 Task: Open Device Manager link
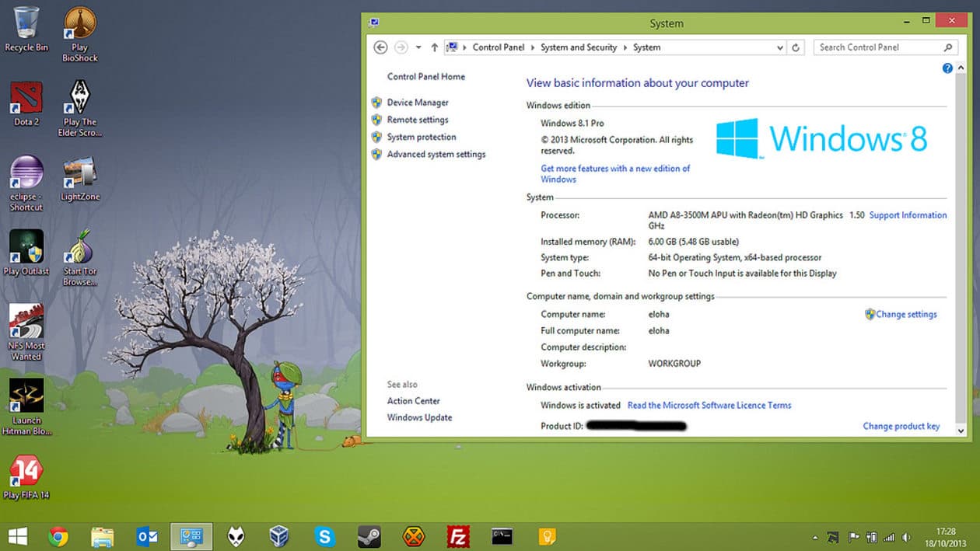(418, 103)
